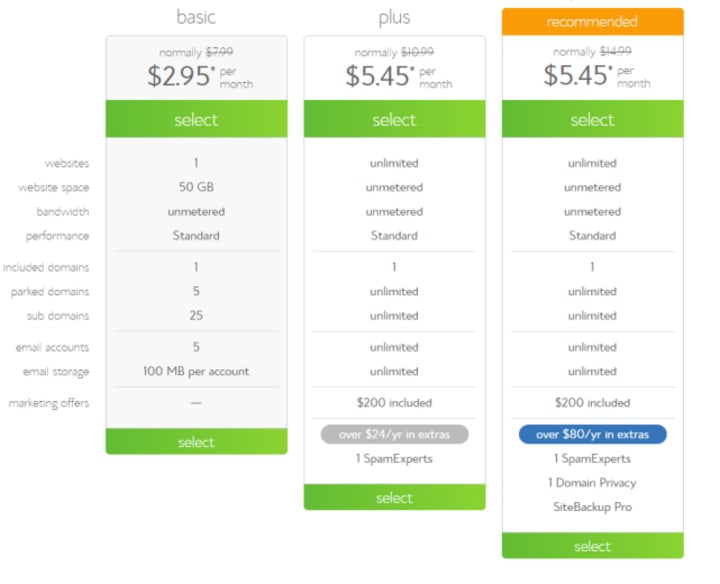This screenshot has height=584, width=720.
Task: Click the orange recommended banner
Action: [x=592, y=22]
